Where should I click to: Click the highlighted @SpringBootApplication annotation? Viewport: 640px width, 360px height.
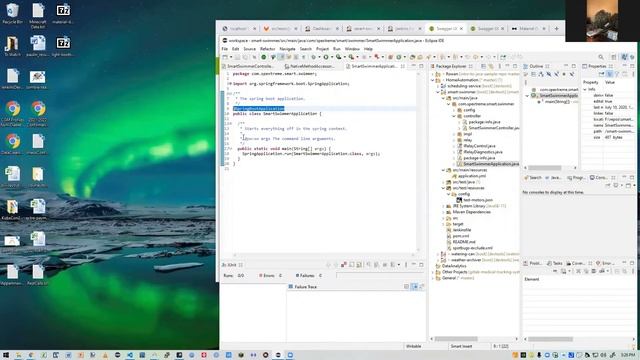258,109
